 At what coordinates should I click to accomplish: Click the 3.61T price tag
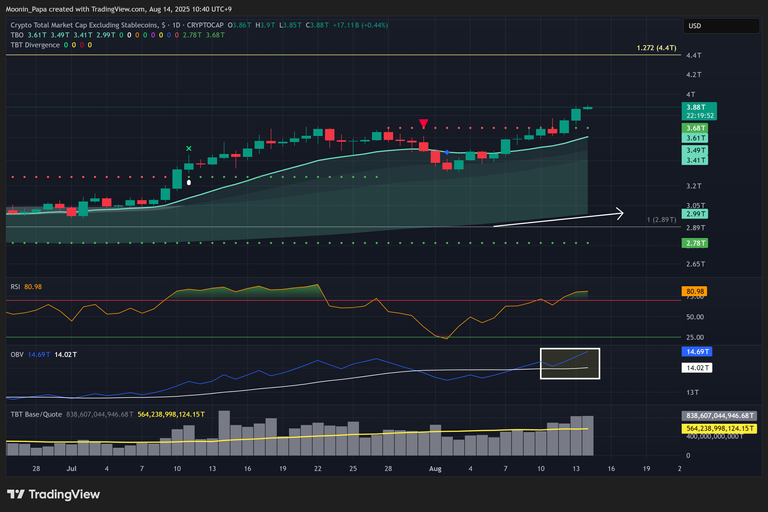[x=695, y=138]
